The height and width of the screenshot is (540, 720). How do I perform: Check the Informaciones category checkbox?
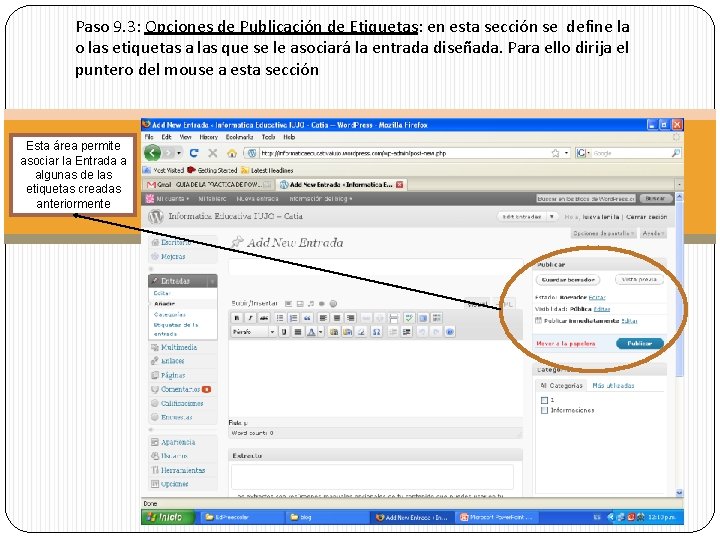click(545, 410)
